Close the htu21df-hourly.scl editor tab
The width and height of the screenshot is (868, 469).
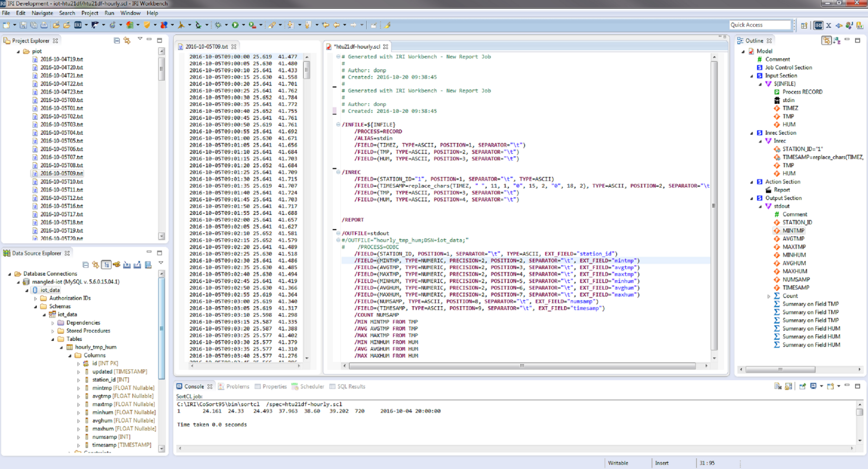click(386, 47)
